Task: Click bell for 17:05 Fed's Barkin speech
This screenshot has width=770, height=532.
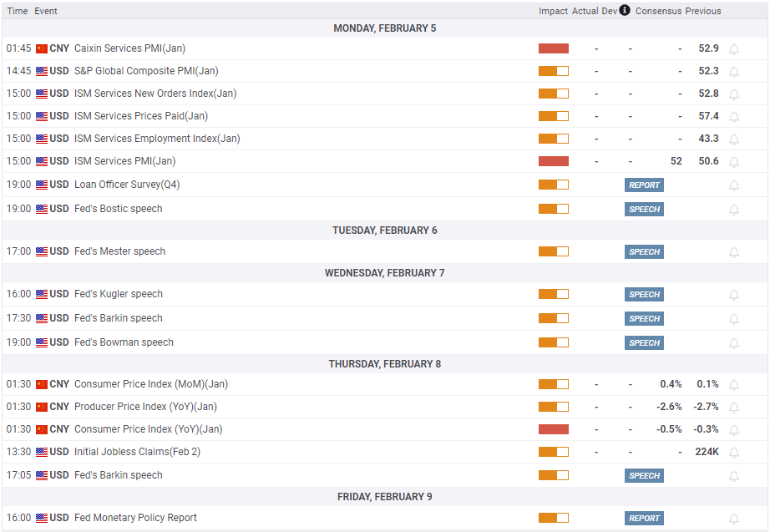Action: tap(733, 475)
